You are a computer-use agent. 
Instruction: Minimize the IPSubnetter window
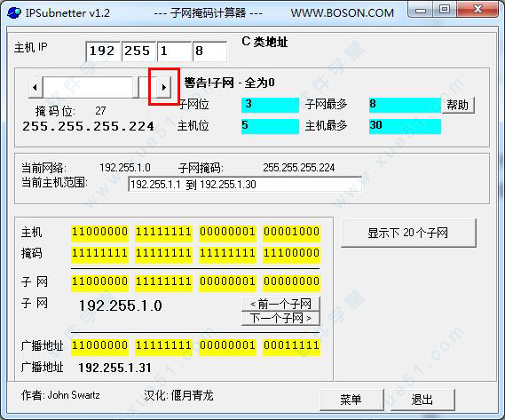pyautogui.click(x=421, y=10)
